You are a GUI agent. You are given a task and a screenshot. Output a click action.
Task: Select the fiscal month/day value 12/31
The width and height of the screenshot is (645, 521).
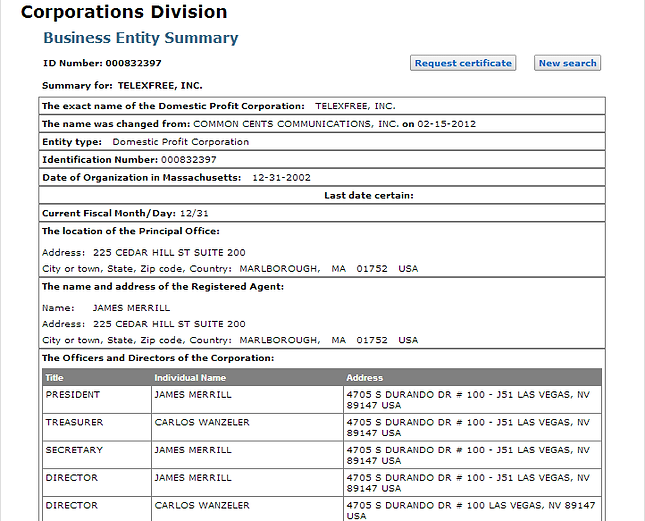(194, 213)
